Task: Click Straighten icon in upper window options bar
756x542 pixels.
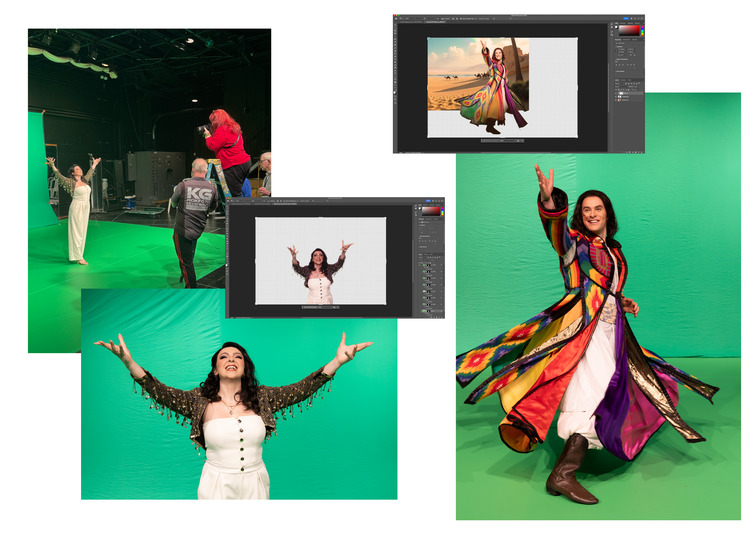Action: tap(443, 19)
